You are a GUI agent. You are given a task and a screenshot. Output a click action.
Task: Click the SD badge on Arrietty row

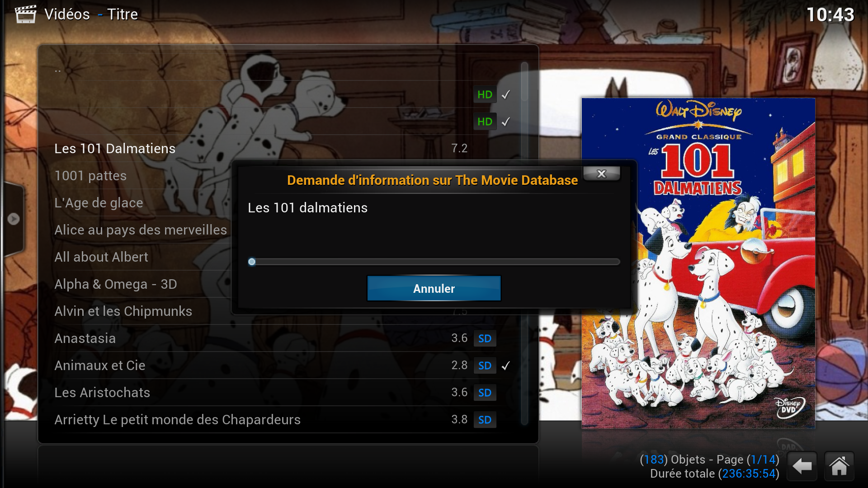(485, 420)
